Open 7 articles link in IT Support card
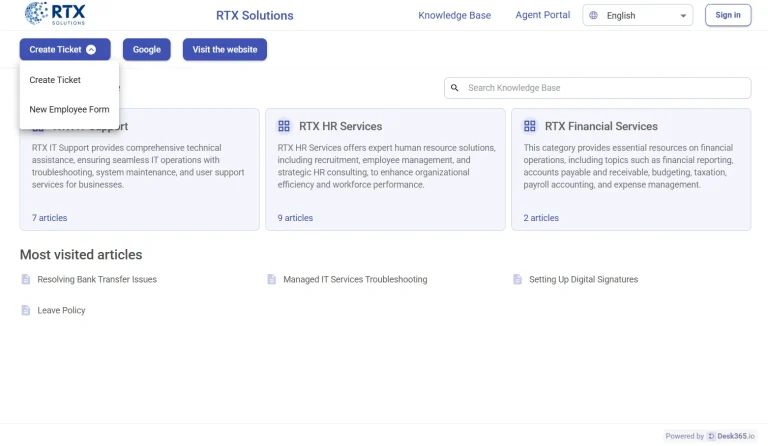 pyautogui.click(x=49, y=218)
